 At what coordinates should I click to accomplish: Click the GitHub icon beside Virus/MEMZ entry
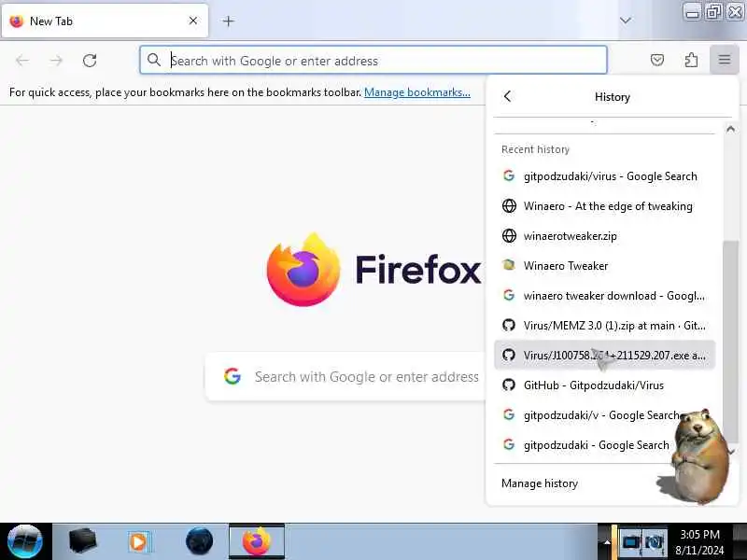click(x=509, y=325)
